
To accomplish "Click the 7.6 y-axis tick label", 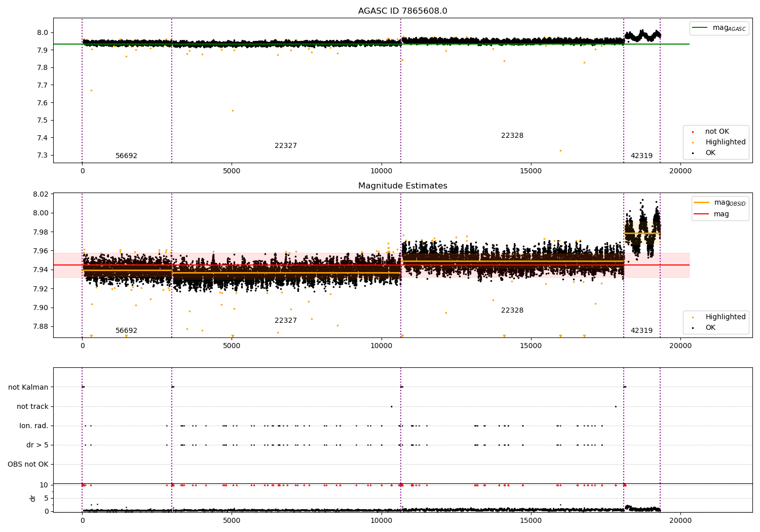I will [43, 103].
